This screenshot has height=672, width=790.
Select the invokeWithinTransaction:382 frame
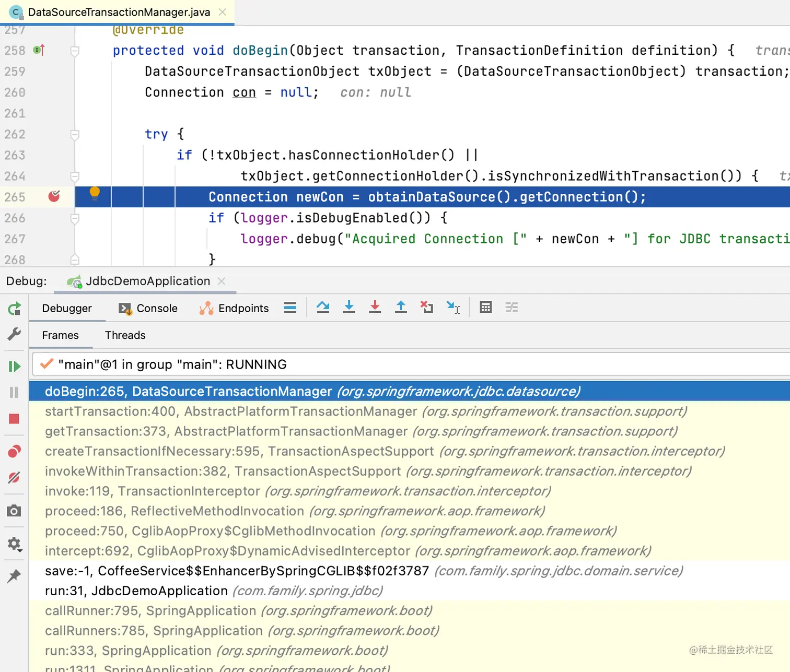(x=409, y=471)
